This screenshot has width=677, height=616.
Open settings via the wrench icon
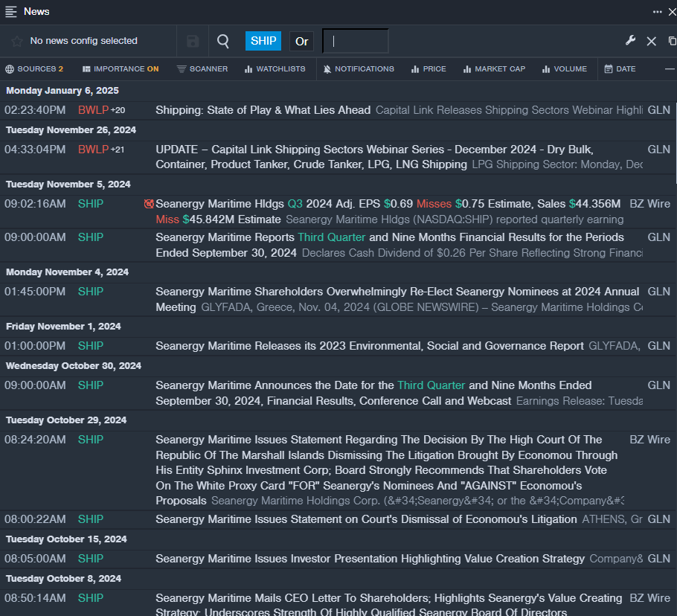tap(630, 41)
